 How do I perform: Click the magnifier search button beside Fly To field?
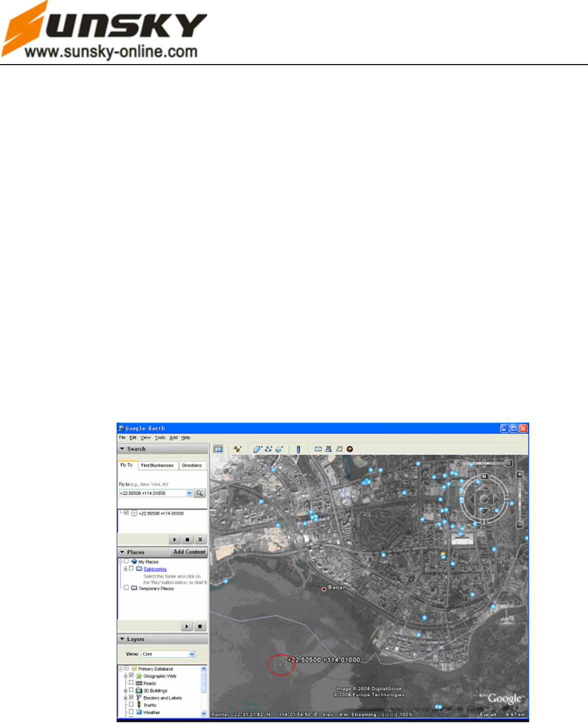pyautogui.click(x=199, y=493)
